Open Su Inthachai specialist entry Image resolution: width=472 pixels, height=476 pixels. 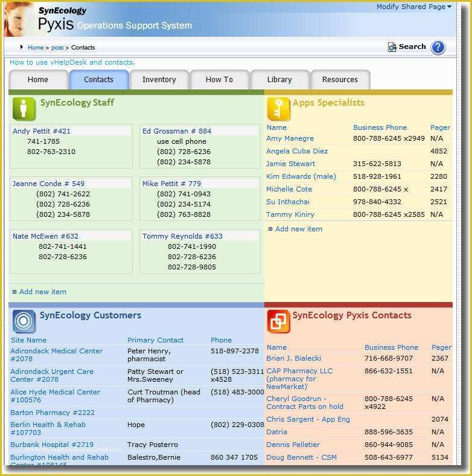pyautogui.click(x=288, y=202)
